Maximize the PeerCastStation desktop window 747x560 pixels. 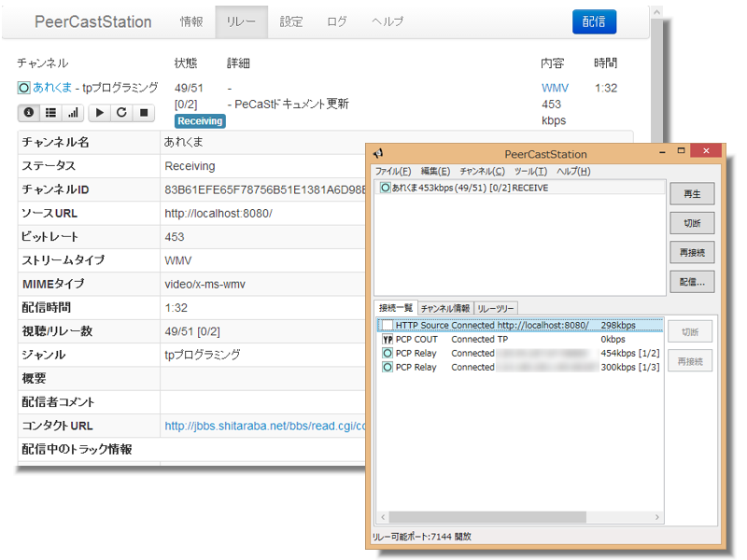(x=682, y=151)
